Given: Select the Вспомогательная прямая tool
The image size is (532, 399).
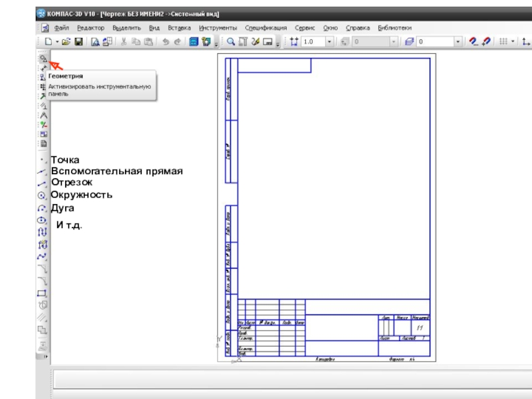Looking at the screenshot, I should [42, 172].
